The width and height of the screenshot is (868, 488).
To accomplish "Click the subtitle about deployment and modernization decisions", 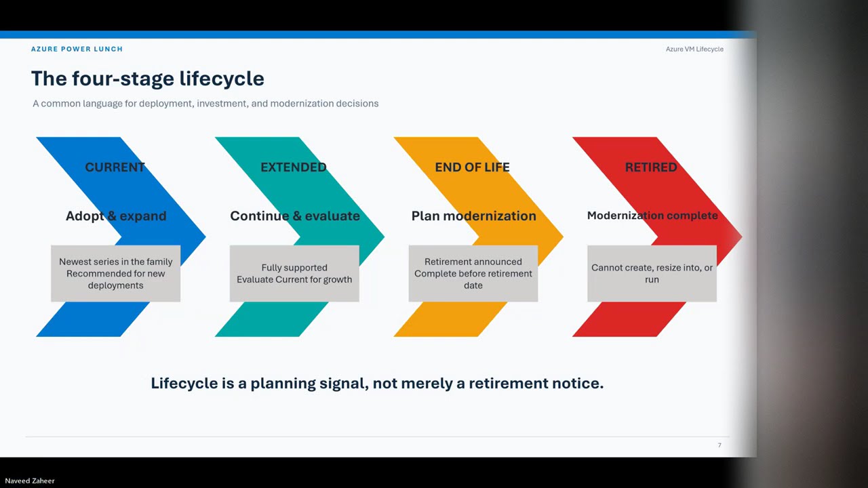I will pyautogui.click(x=205, y=104).
